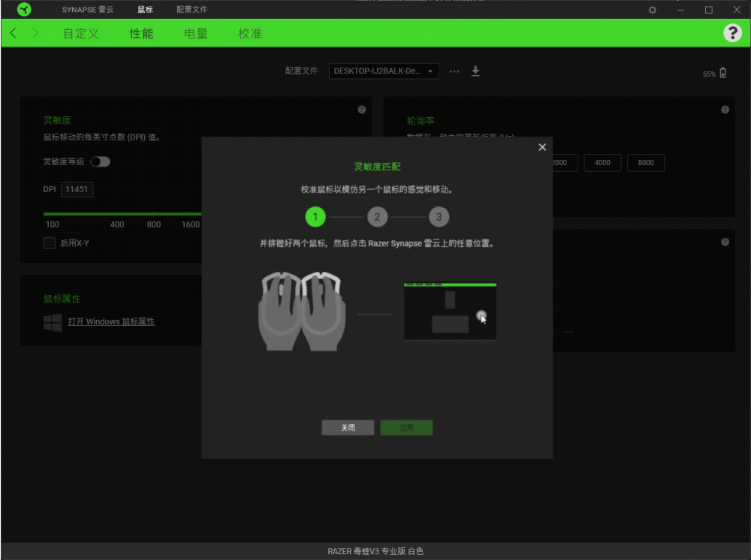The height and width of the screenshot is (560, 751).
Task: Click the download profile icon
Action: (475, 71)
